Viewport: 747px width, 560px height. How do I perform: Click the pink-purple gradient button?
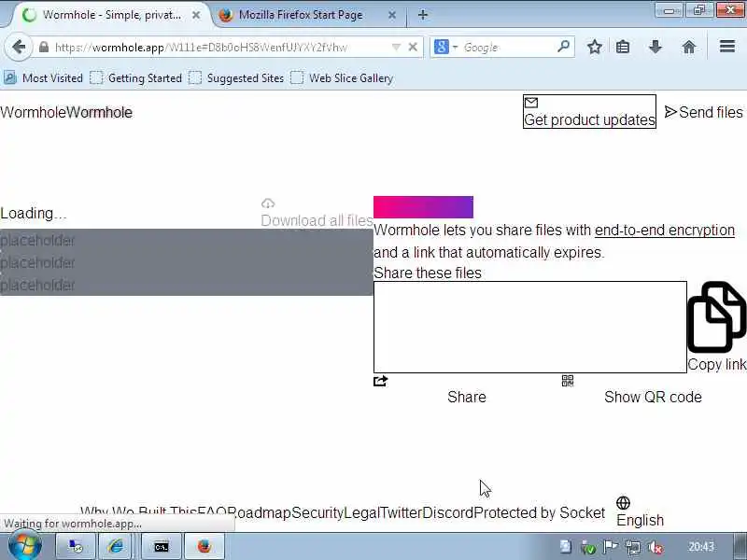(x=424, y=207)
